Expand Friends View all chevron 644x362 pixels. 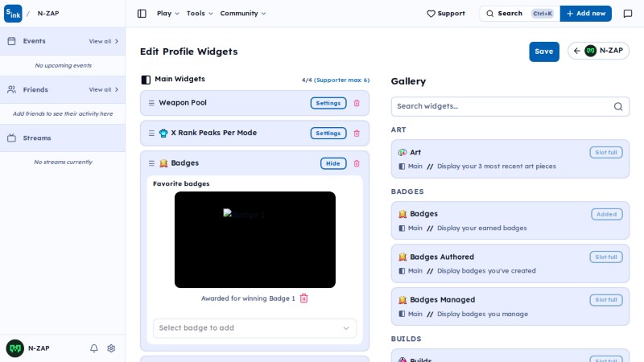[x=117, y=89]
